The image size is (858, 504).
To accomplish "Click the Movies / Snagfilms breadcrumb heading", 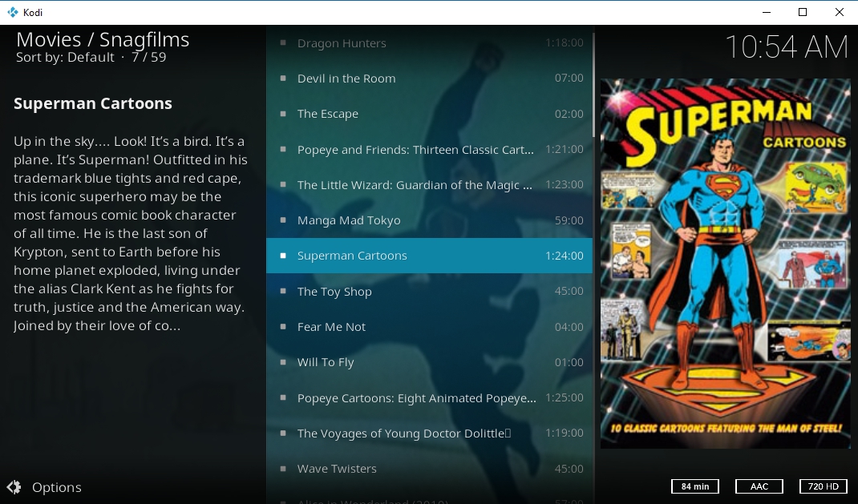I will 103,39.
